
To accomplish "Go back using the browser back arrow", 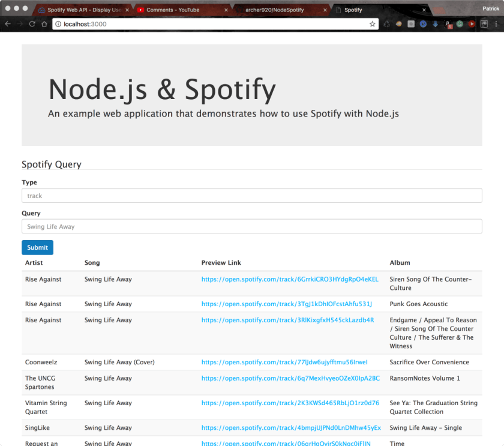I will [x=8, y=24].
